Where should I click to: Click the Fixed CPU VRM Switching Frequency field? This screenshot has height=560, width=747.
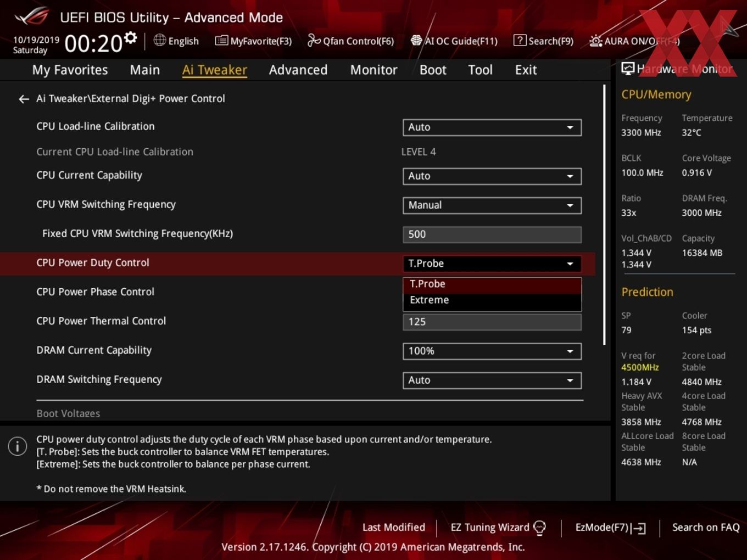coord(492,234)
